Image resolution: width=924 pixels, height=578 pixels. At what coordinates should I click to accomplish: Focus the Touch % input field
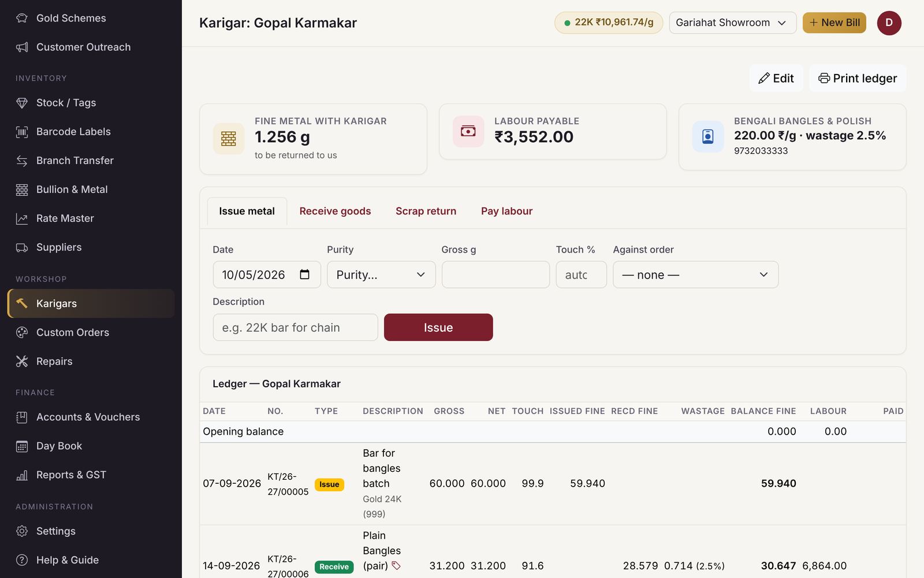tap(581, 275)
